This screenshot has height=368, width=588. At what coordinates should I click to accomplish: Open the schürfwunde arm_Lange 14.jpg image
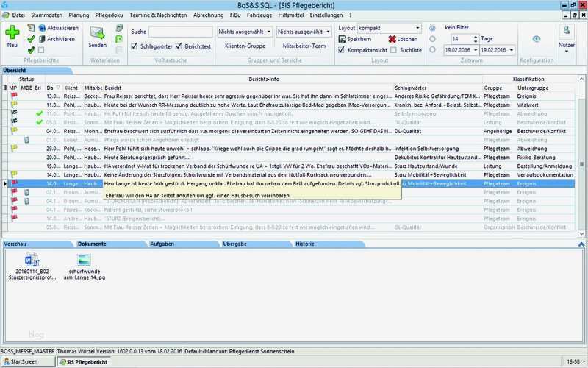pos(84,260)
